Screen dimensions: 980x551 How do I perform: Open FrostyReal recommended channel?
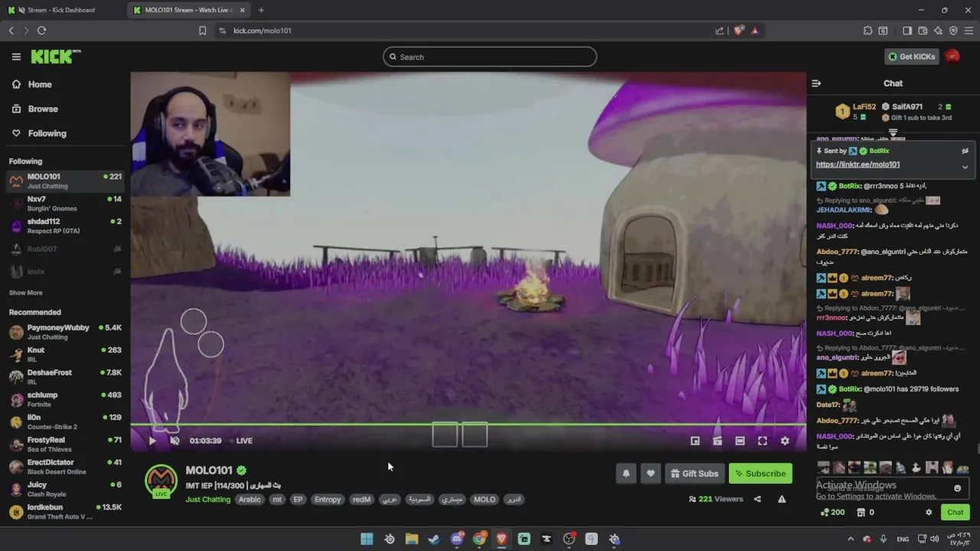pos(65,444)
